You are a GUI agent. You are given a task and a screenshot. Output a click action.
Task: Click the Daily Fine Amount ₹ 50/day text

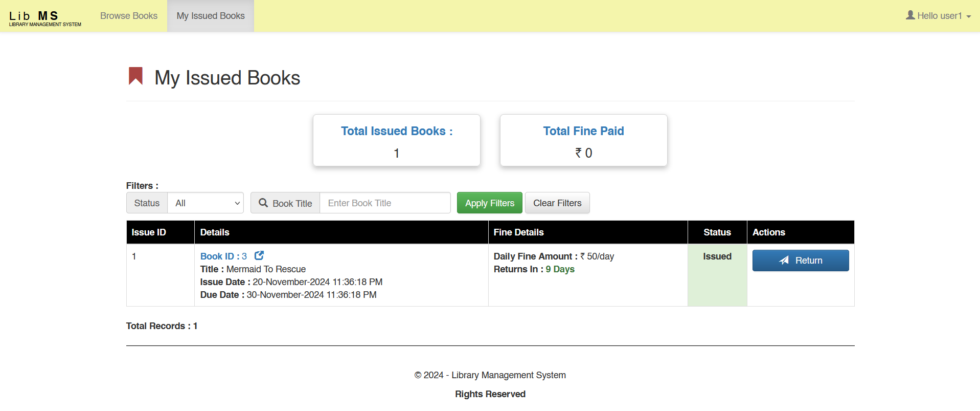coord(554,256)
